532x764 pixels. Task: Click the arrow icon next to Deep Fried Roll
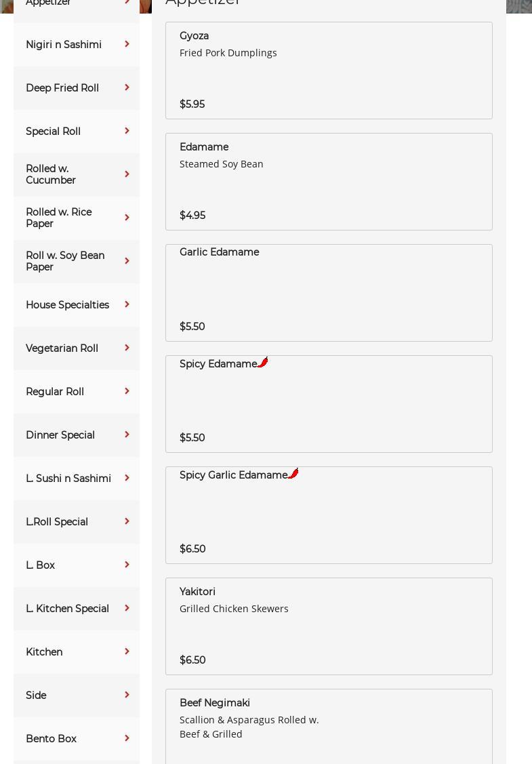pos(127,87)
